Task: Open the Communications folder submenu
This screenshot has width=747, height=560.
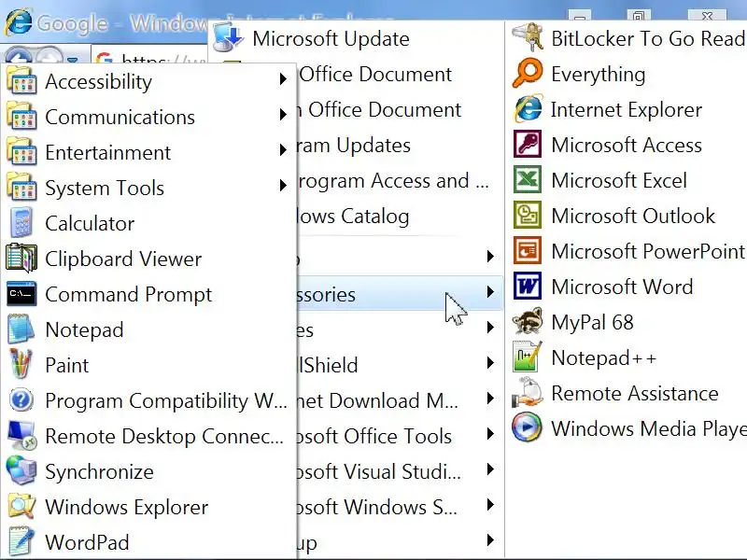Action: coord(120,117)
